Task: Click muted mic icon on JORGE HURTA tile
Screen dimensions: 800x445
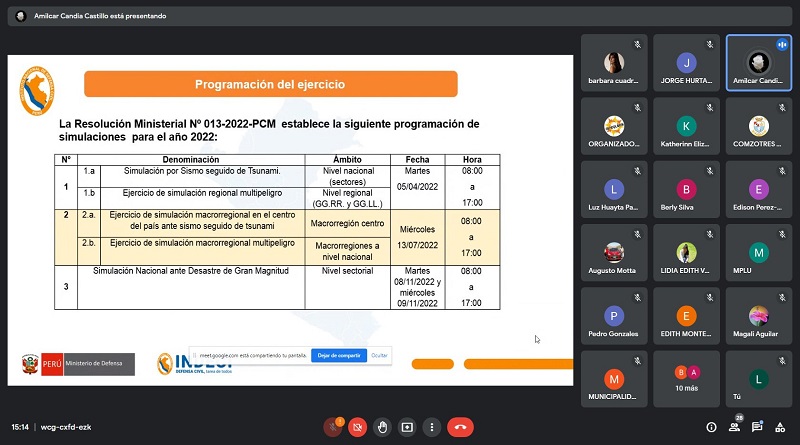Action: pos(710,44)
